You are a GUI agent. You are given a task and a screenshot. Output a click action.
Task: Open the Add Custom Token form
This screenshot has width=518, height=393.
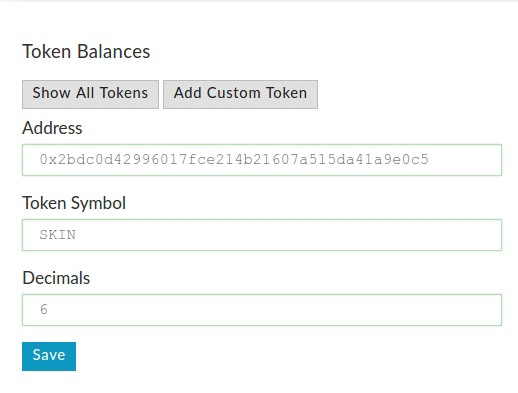pos(240,94)
